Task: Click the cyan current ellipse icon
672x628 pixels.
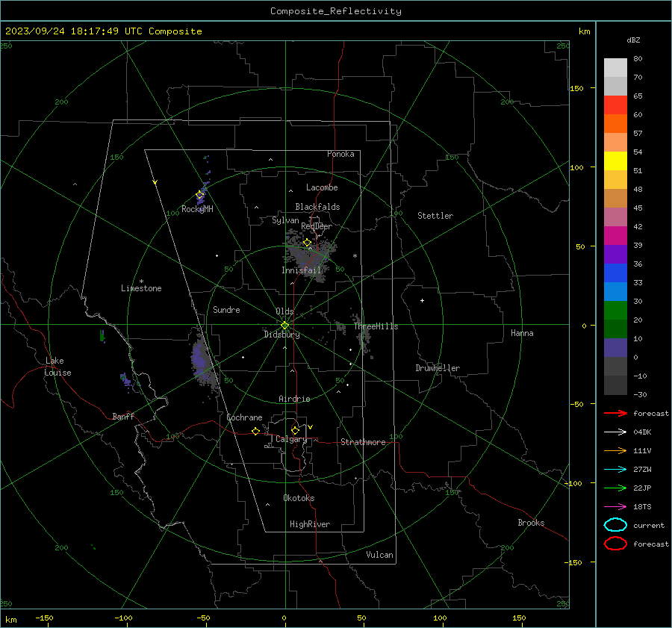Action: tap(615, 525)
